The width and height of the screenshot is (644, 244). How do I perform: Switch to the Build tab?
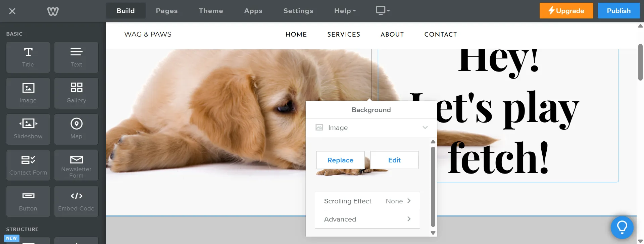126,11
